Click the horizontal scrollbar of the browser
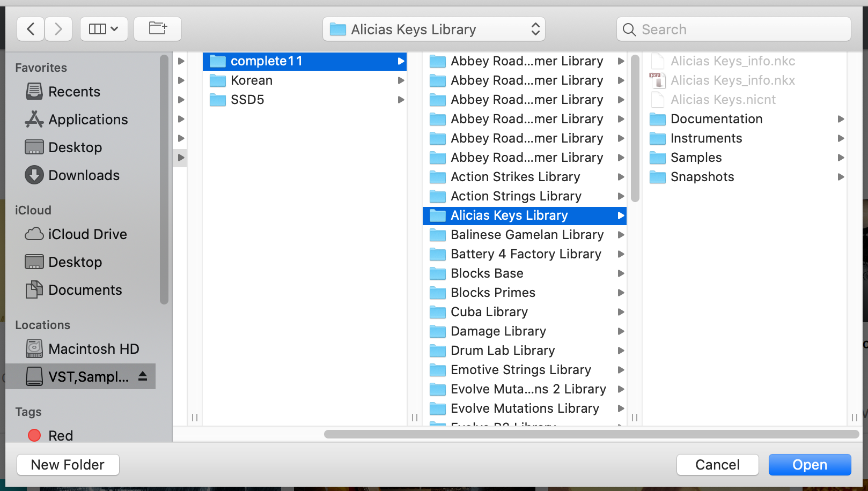868x491 pixels. click(x=592, y=434)
